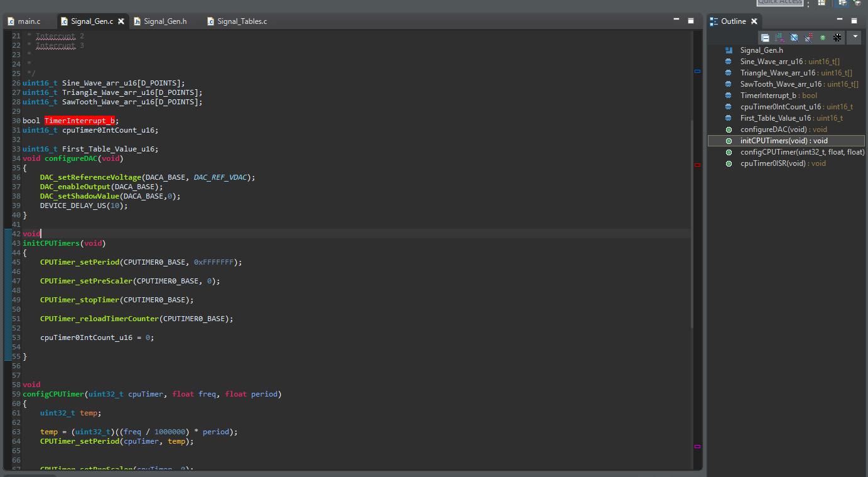Click the green hide non-public members icon
868x477 pixels.
click(823, 38)
